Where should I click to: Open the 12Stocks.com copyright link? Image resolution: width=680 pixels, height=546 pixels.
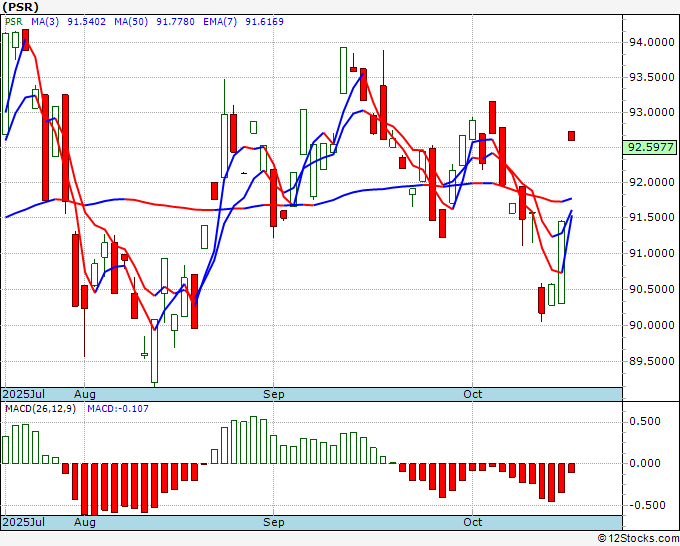pos(638,539)
